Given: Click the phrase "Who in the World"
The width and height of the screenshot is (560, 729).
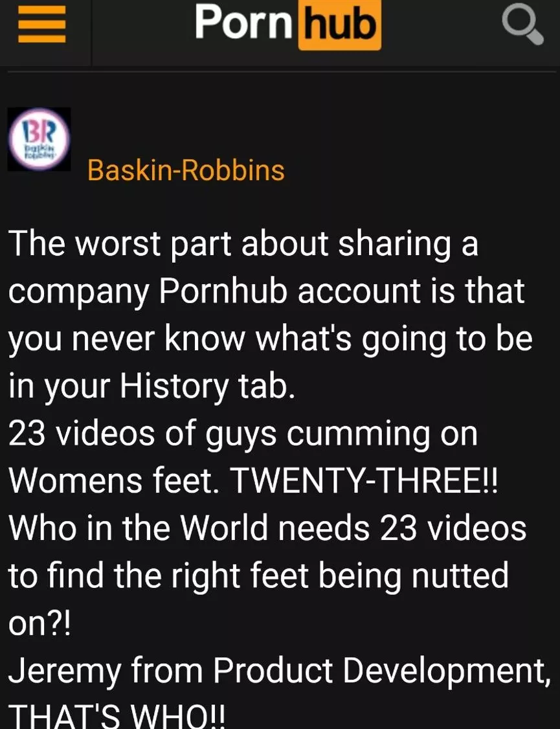Looking at the screenshot, I should [x=138, y=528].
